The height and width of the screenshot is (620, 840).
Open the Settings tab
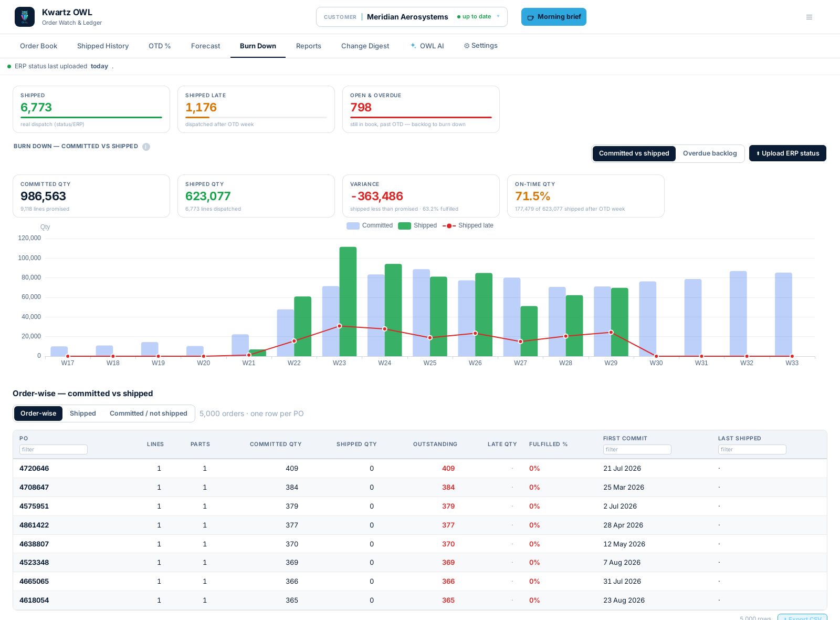click(x=480, y=46)
